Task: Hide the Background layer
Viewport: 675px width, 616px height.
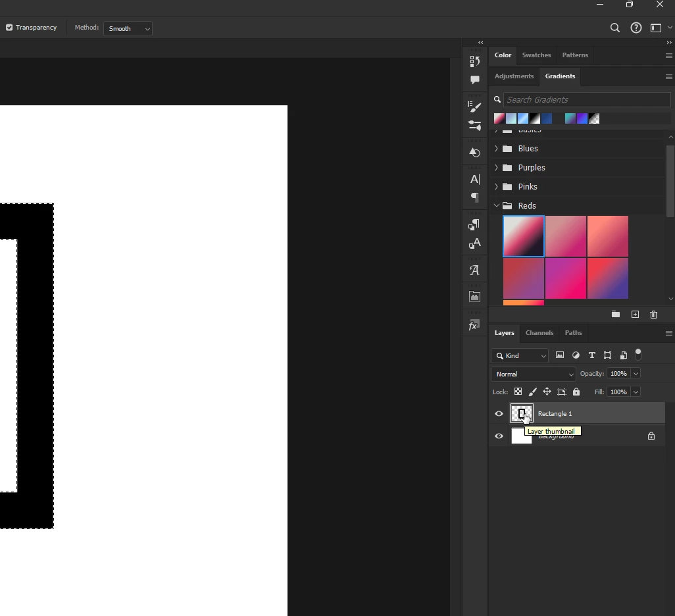Action: pos(499,436)
